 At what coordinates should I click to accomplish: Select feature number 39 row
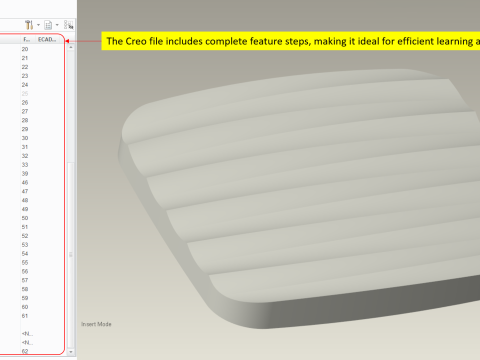coord(25,174)
